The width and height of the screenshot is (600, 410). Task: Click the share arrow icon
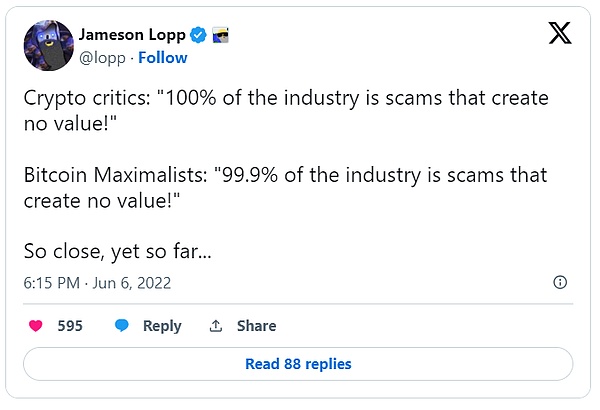[215, 326]
